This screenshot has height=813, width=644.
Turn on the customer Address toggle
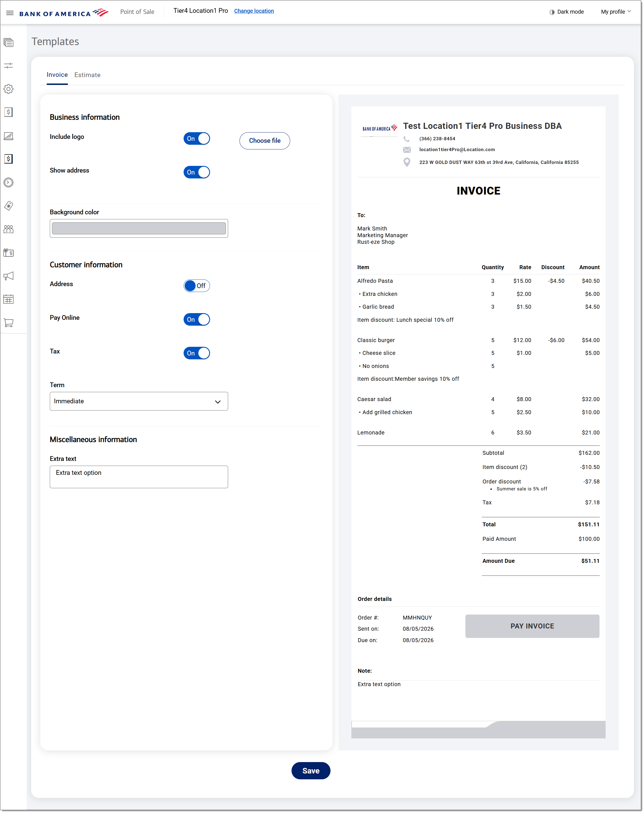coord(197,286)
